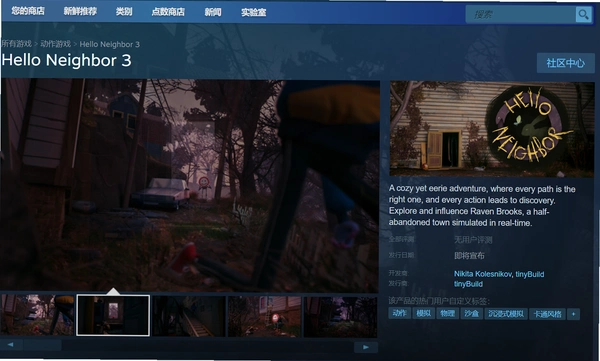Go to the 新闻 tab
Viewport: 600px width, 361px height.
[213, 12]
